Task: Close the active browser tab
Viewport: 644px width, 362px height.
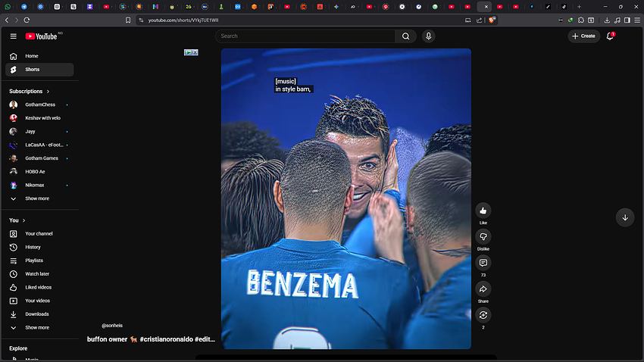Action: (486, 7)
